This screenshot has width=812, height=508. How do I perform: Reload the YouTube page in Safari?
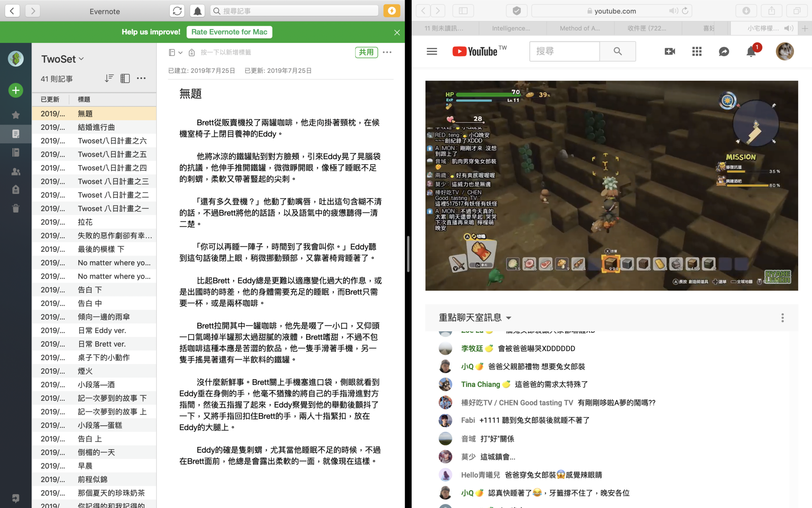[x=685, y=11]
